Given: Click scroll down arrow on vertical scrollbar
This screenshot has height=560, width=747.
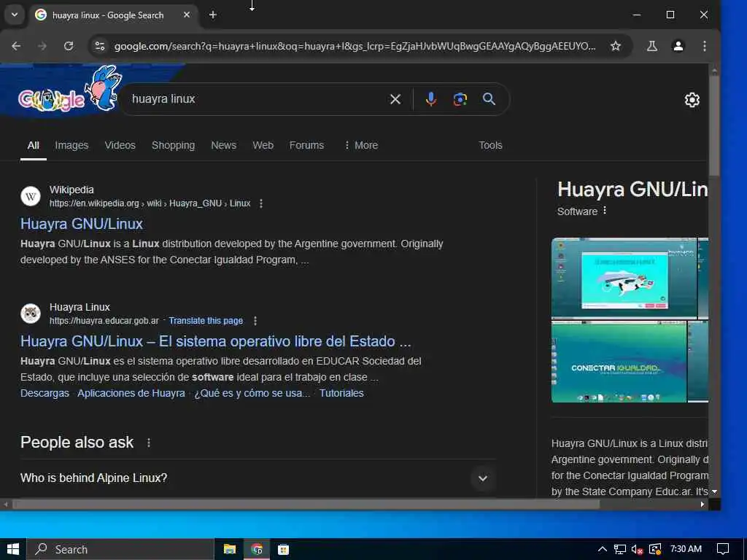Looking at the screenshot, I should 714,491.
